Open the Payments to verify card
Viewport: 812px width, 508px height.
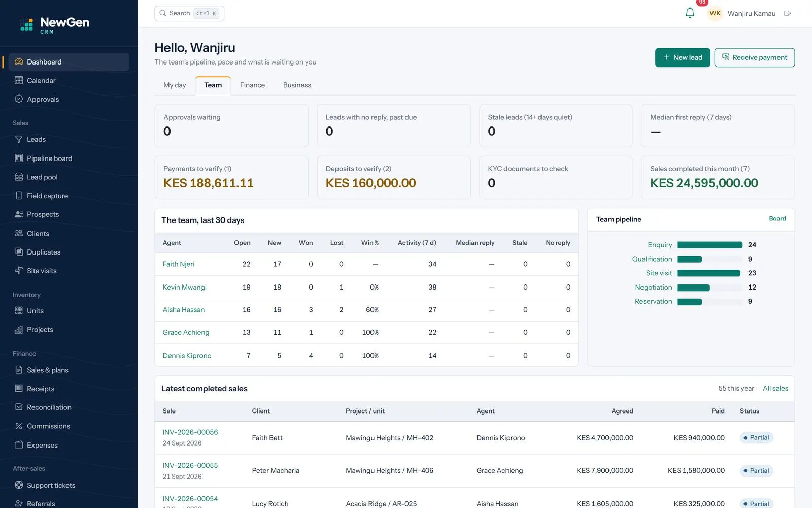tap(231, 177)
